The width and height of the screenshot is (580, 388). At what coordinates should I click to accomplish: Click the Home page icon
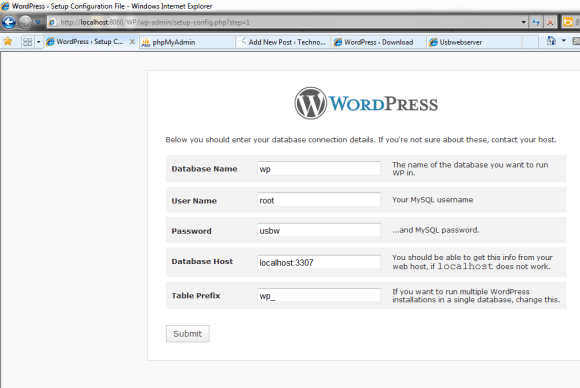[x=551, y=41]
